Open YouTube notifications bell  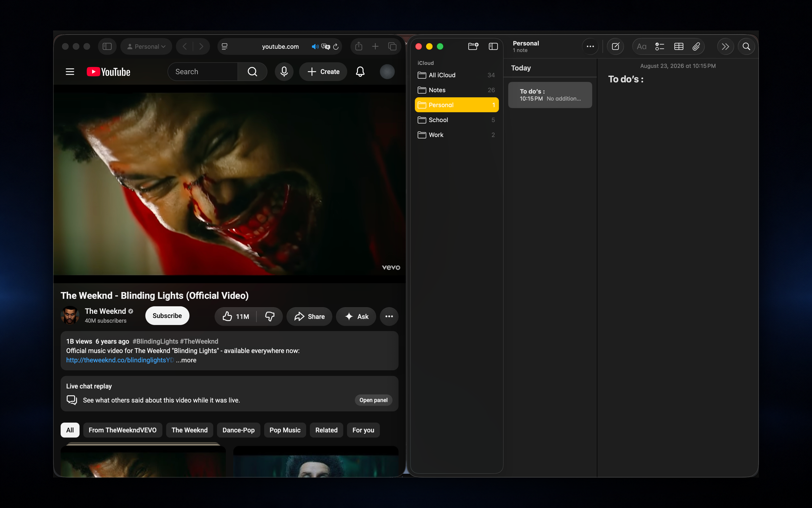tap(360, 72)
